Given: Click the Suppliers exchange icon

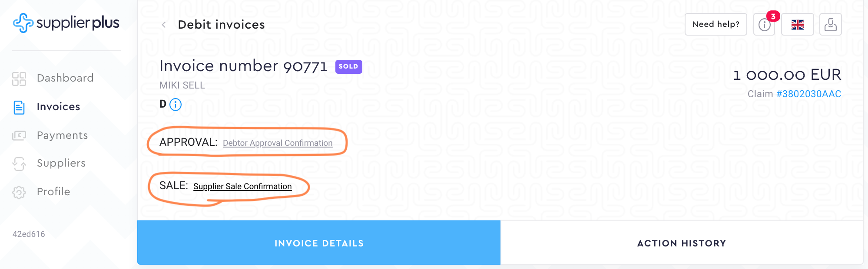Looking at the screenshot, I should click(19, 164).
